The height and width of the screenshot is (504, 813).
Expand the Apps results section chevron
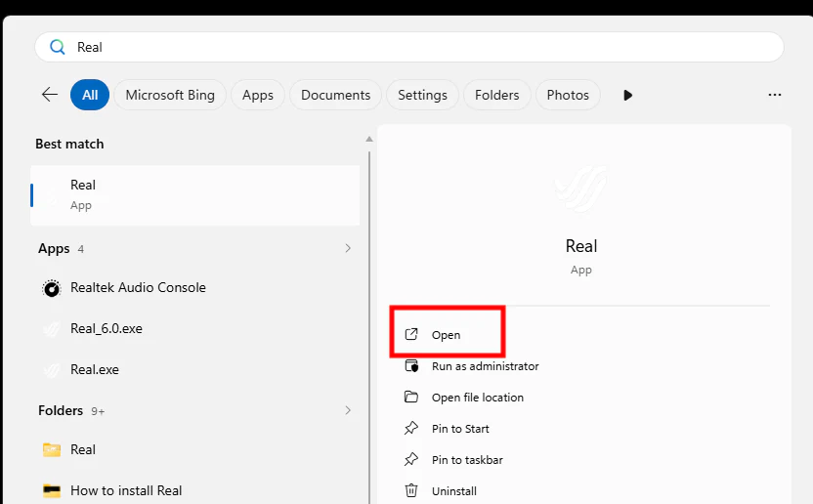click(348, 248)
